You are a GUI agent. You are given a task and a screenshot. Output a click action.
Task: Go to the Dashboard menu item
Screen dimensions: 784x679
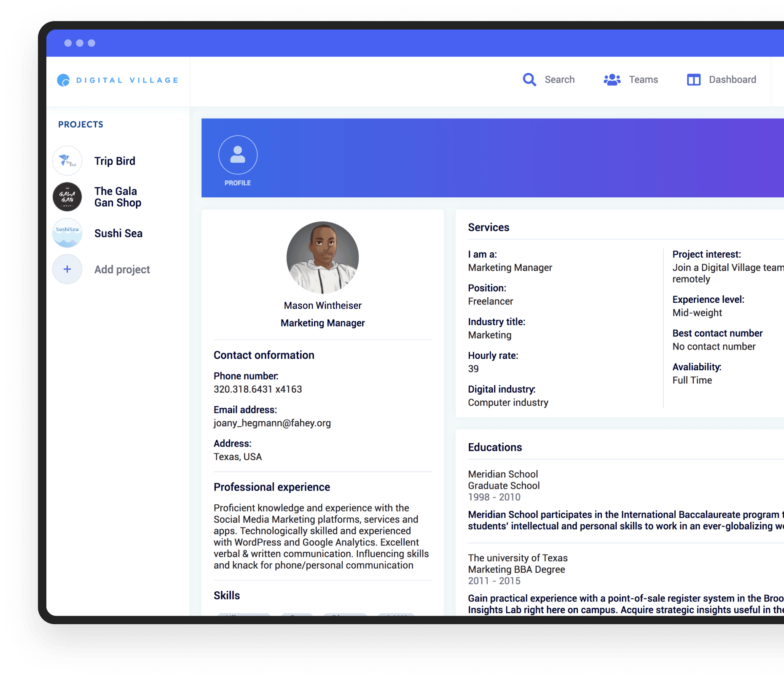(732, 80)
